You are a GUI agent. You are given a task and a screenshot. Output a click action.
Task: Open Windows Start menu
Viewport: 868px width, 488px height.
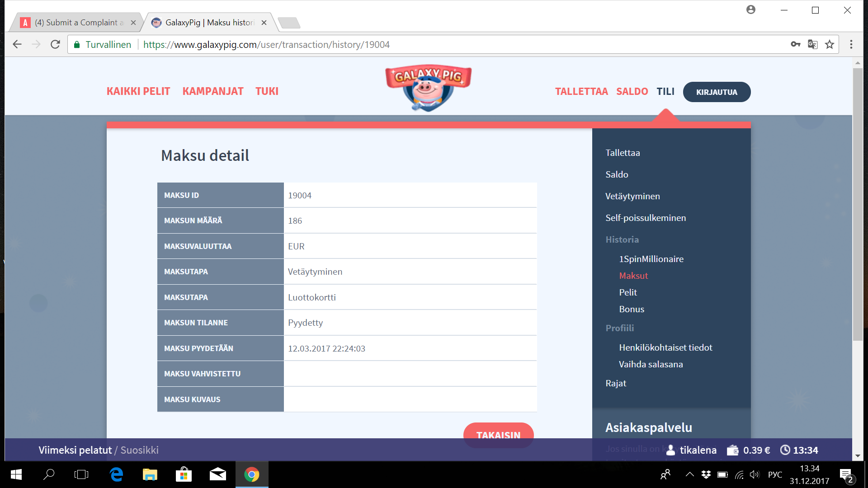point(16,474)
